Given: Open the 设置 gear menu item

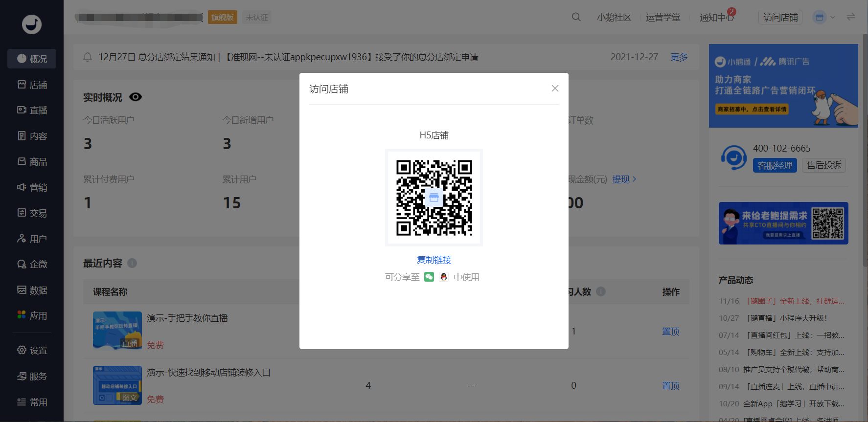Looking at the screenshot, I should [32, 350].
